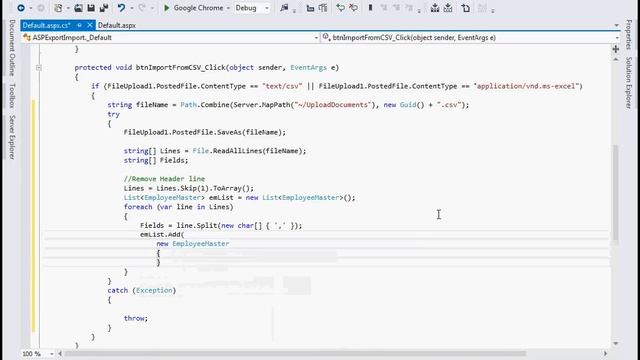Click the Open File folder icon
640x360 pixels.
78,8
